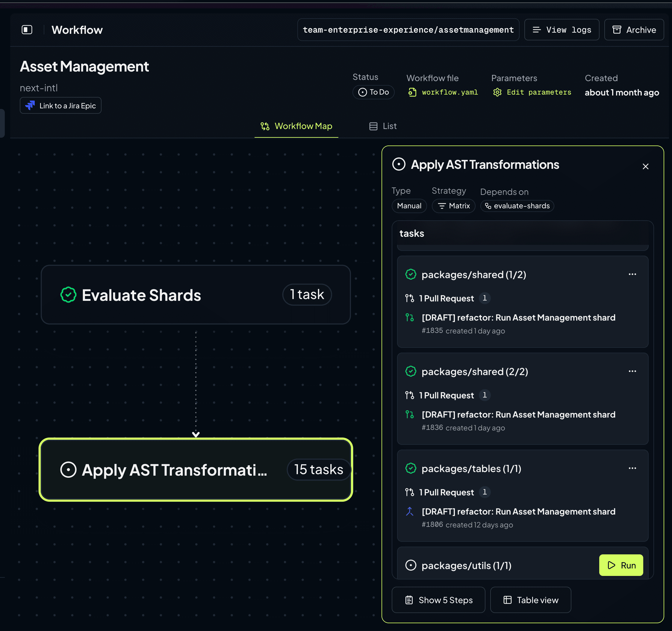Viewport: 672px width, 631px height.
Task: Click the To Do status badge
Action: point(373,92)
